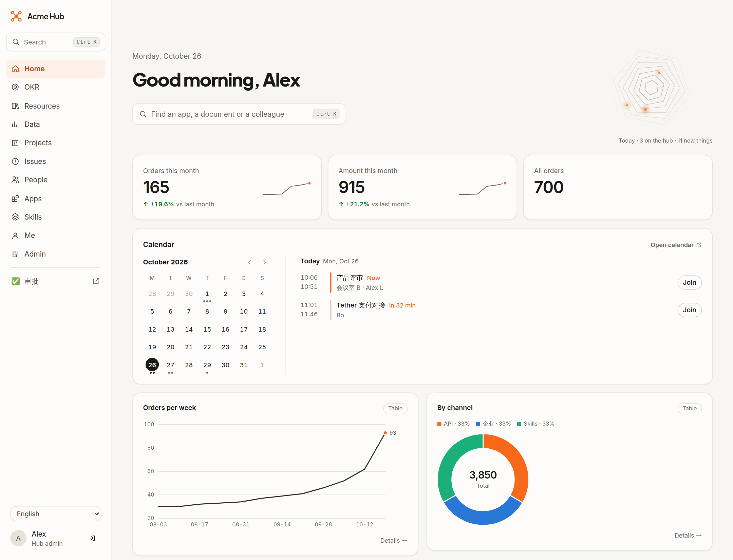Click the October 2026 month heading
The image size is (733, 560).
point(165,262)
